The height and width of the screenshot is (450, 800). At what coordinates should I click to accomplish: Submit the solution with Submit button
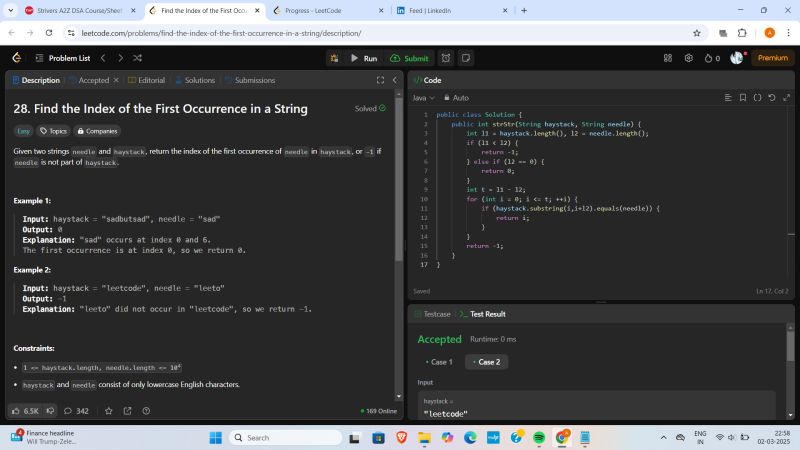409,58
